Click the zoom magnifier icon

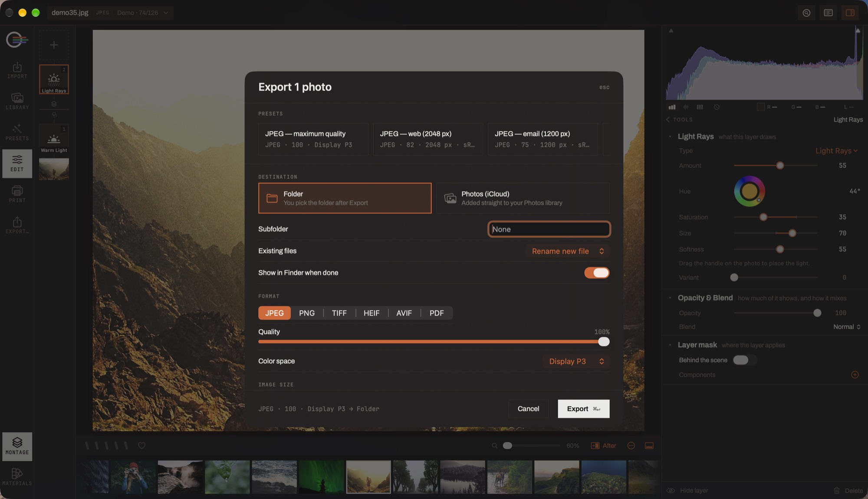tap(494, 446)
